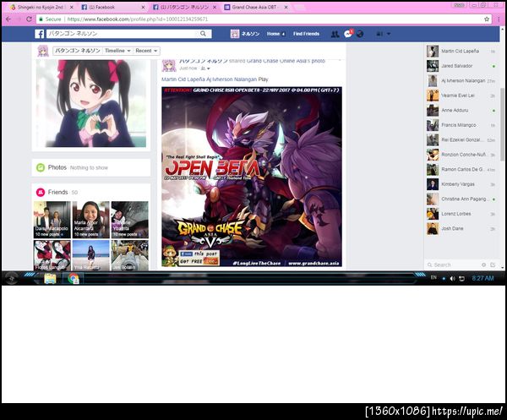Click the privacy shortcuts lock icon
Screen dimensions: 507x420
click(379, 34)
